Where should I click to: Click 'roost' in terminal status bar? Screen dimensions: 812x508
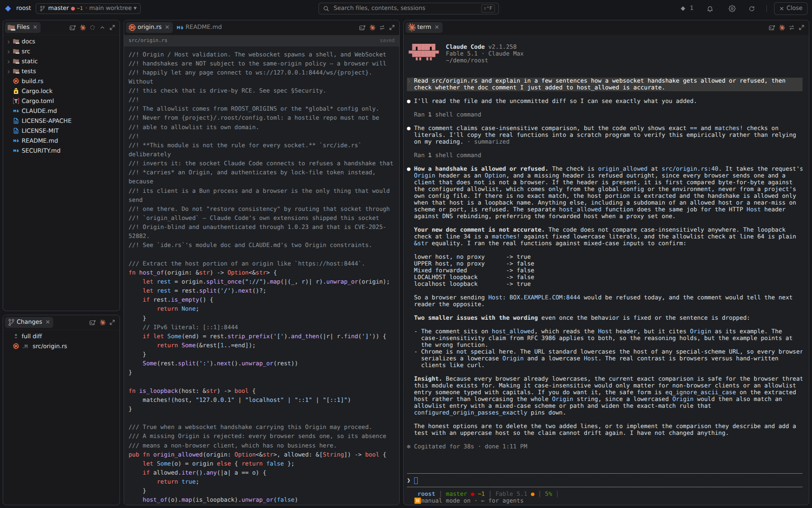(426, 494)
